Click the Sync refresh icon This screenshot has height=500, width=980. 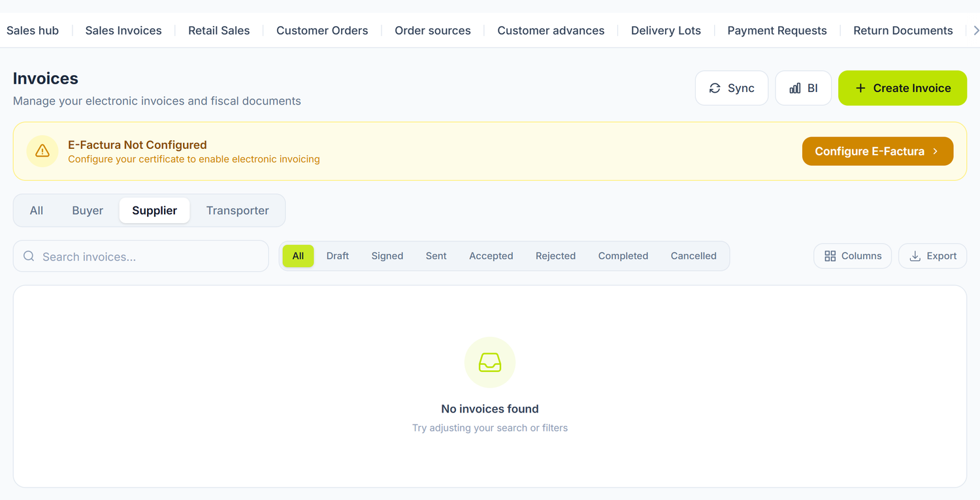coord(715,88)
